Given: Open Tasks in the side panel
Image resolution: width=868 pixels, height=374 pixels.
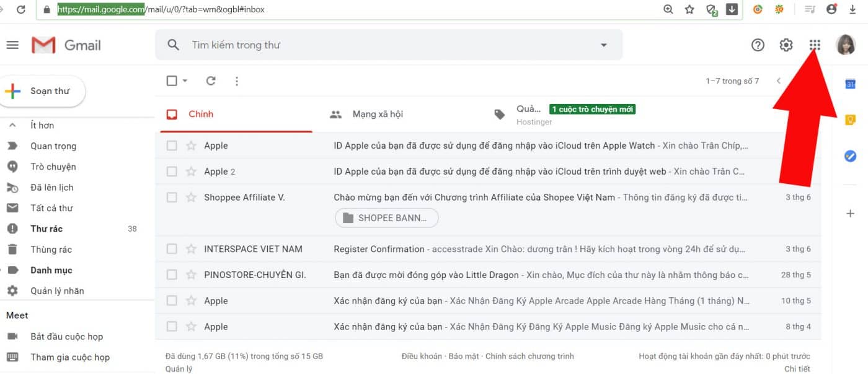Looking at the screenshot, I should tap(850, 156).
